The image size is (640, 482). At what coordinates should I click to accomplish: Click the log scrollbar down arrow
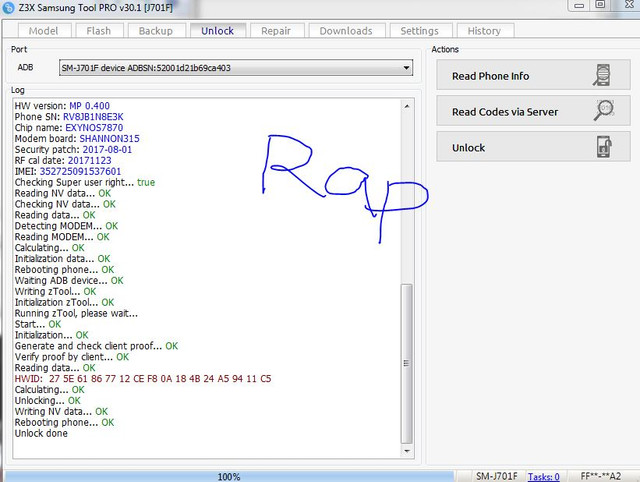coord(407,451)
